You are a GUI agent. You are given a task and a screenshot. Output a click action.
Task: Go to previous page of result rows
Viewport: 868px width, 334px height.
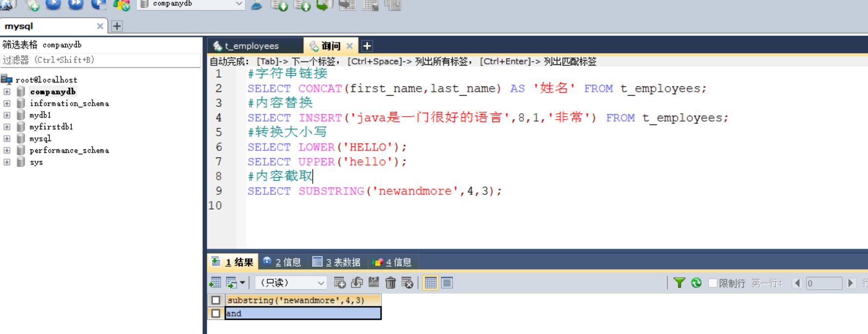pos(797,283)
